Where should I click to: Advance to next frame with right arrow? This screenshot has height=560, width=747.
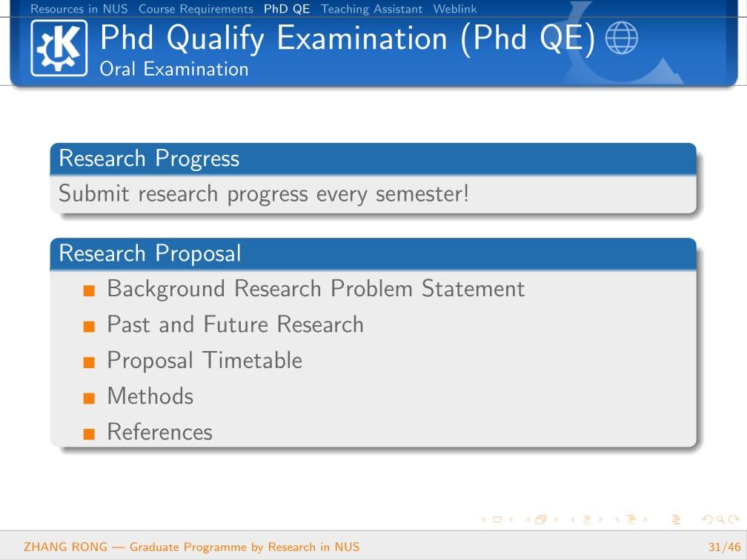point(556,519)
